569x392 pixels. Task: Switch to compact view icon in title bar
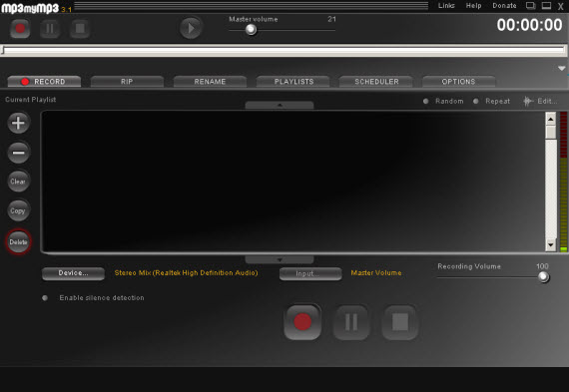click(x=531, y=5)
